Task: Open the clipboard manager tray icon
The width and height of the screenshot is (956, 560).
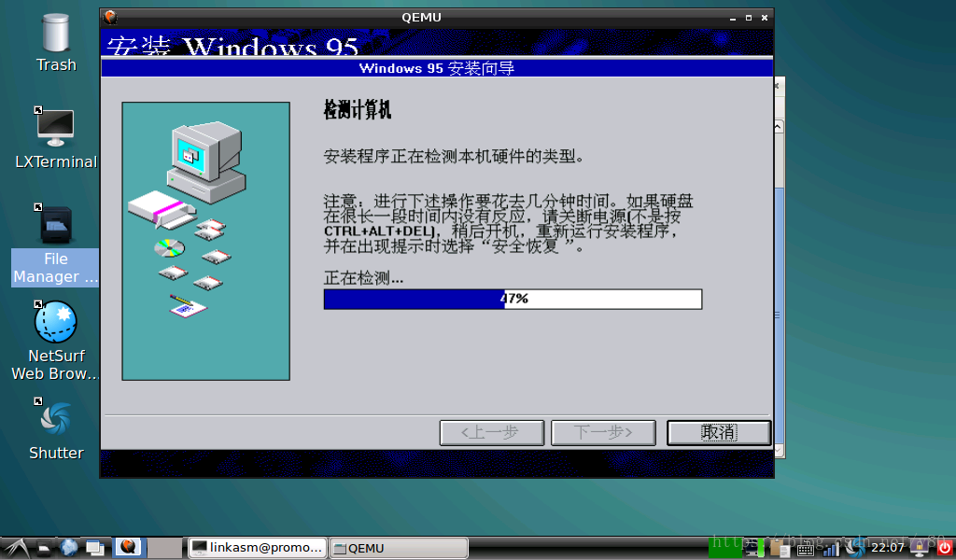Action: [x=780, y=549]
